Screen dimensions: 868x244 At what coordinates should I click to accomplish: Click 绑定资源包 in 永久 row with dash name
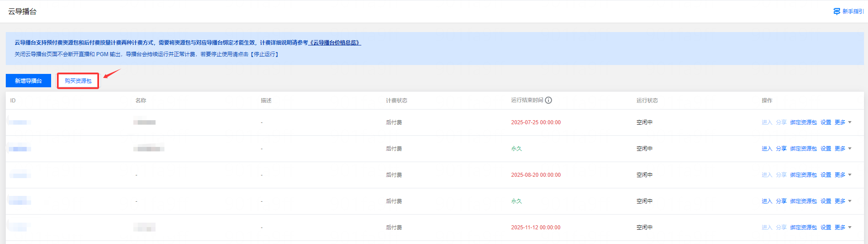click(x=804, y=201)
